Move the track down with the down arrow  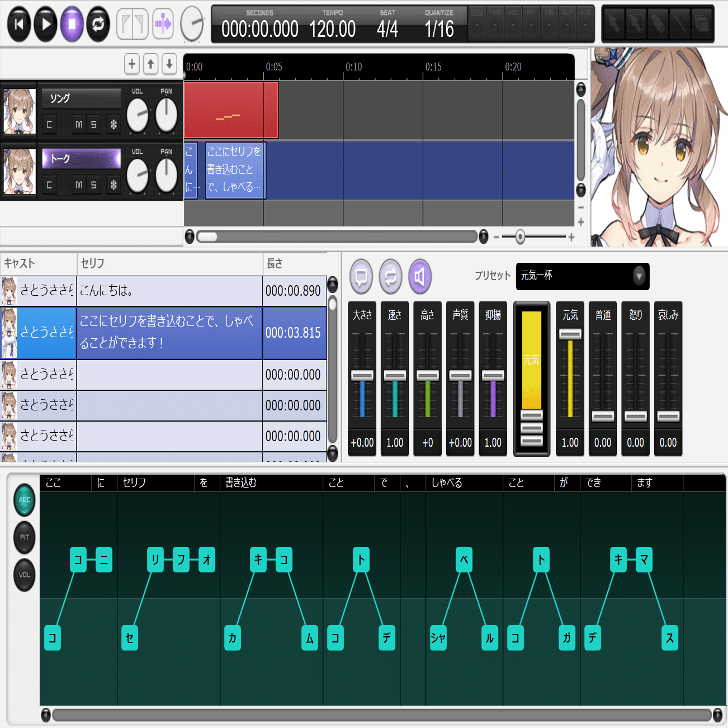coord(169,64)
